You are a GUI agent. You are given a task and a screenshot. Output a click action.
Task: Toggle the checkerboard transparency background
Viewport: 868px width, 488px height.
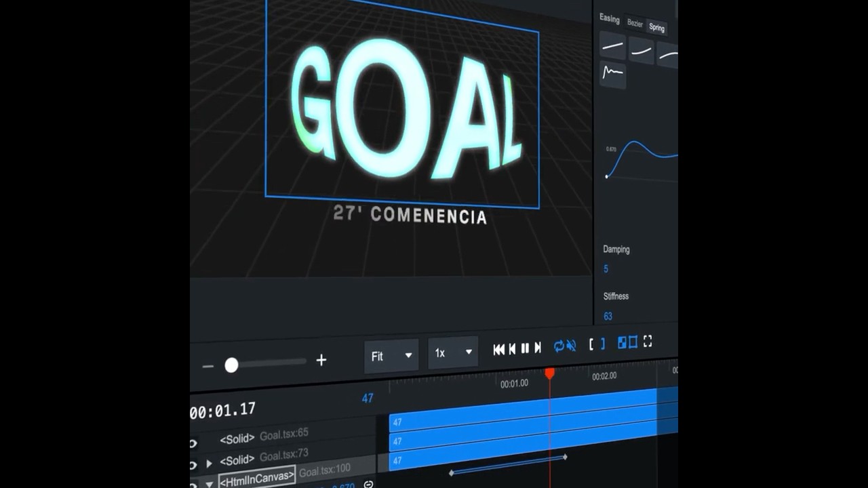coord(622,343)
